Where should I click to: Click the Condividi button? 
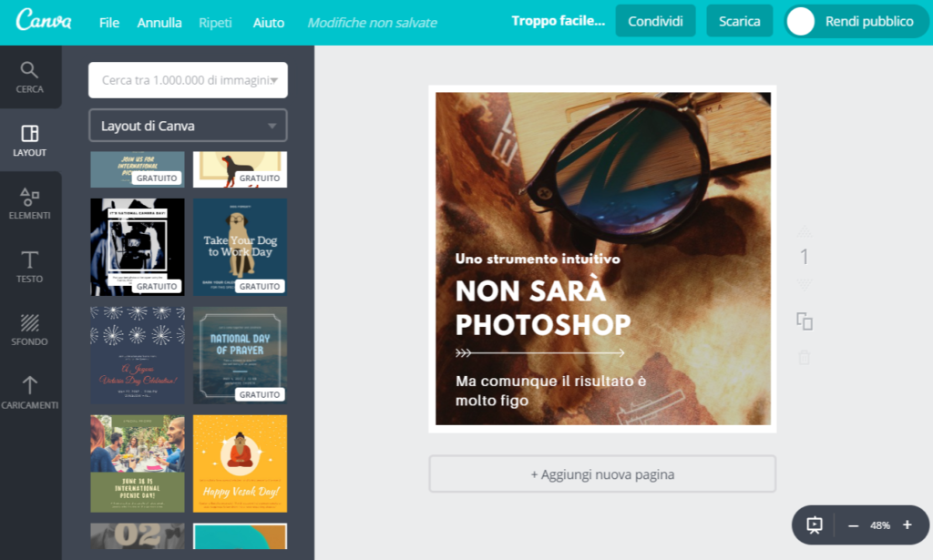(655, 21)
